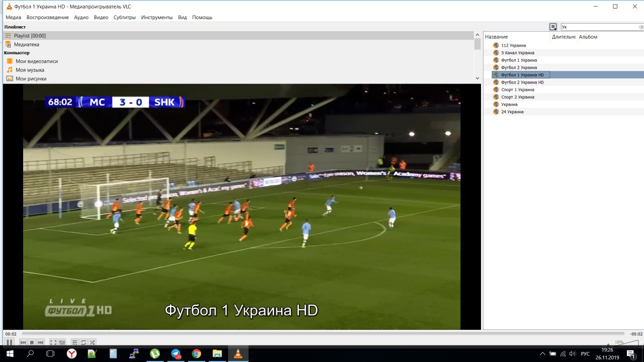Skip to next media item
The width and height of the screenshot is (644, 362).
(41, 342)
